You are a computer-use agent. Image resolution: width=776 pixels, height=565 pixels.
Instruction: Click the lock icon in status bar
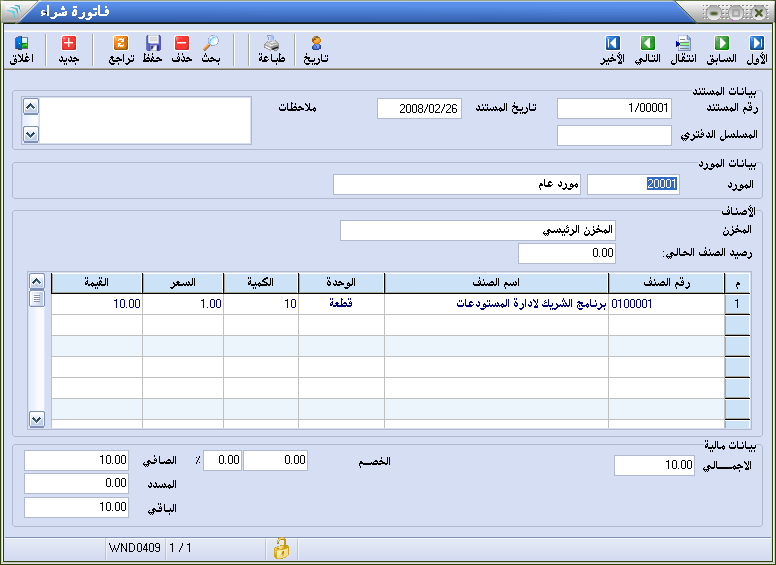point(282,548)
